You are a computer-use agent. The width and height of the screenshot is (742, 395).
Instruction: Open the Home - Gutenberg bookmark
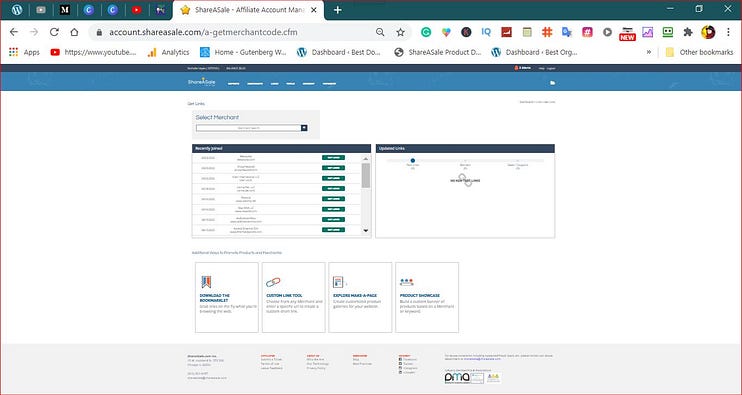[243, 52]
